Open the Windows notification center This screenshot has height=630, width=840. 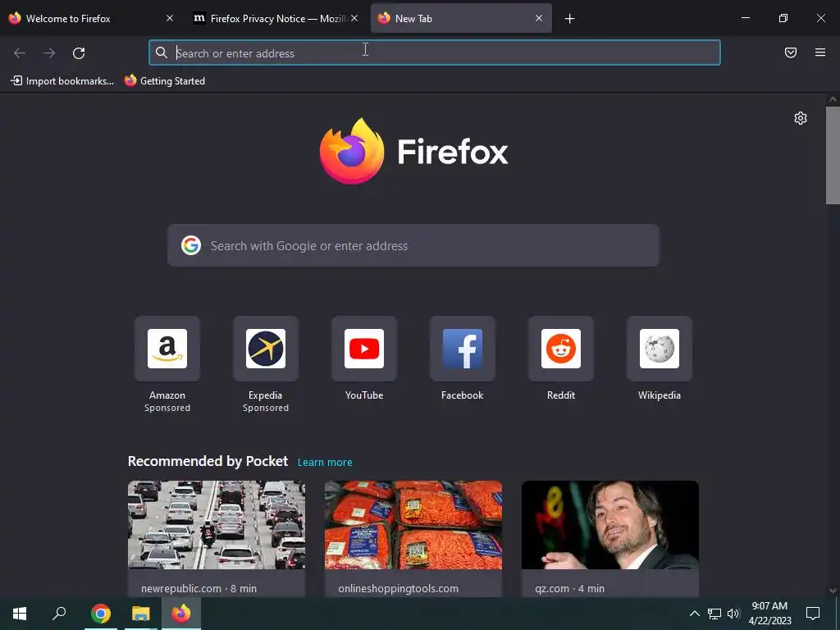pos(813,614)
